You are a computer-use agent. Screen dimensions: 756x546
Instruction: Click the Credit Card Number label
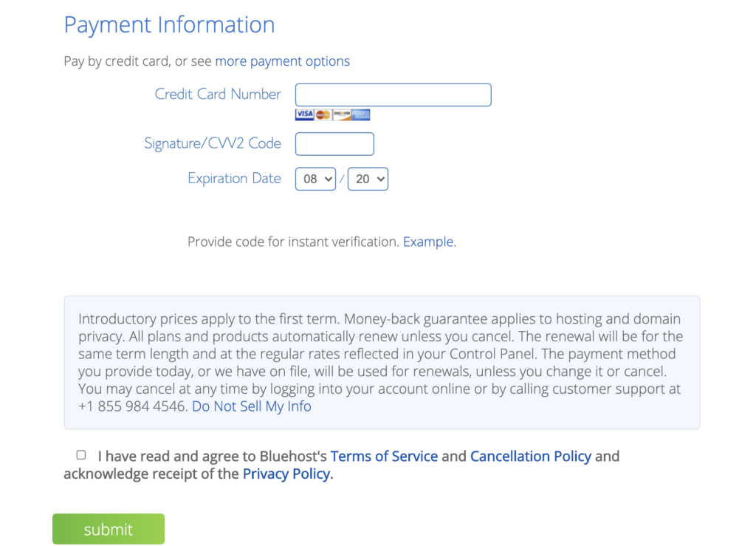point(218,95)
